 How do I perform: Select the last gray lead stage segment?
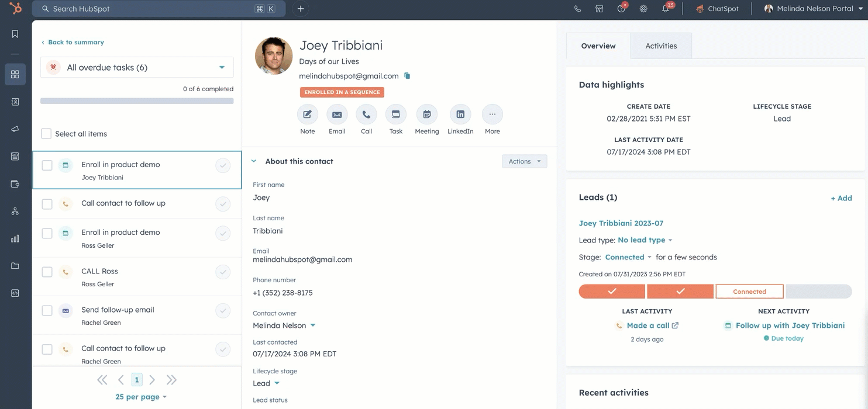819,292
